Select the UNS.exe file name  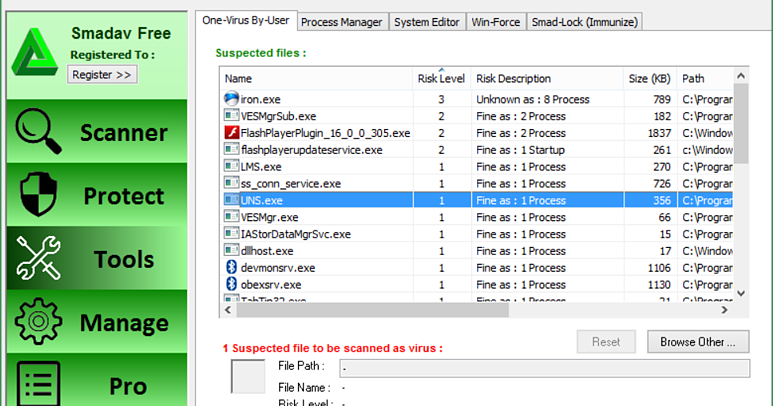[261, 201]
